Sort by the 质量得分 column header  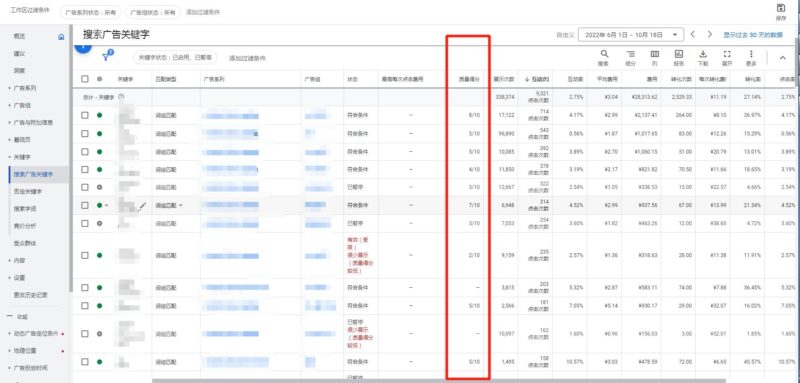[469, 80]
